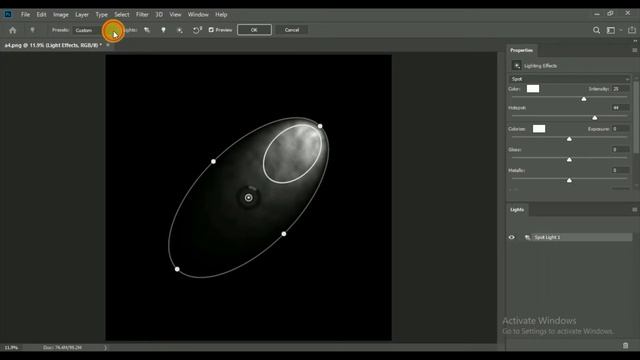Switch to the Properties panel tab
Viewport: 640px width, 360px height.
521,50
